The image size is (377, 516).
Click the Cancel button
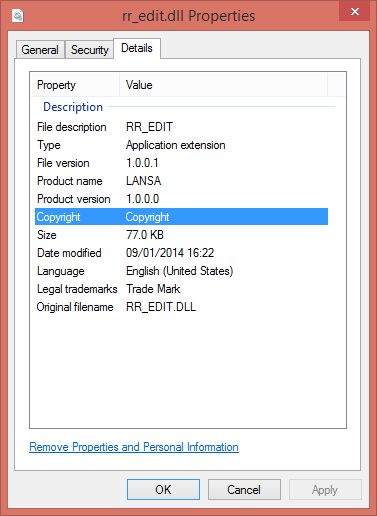(x=244, y=489)
